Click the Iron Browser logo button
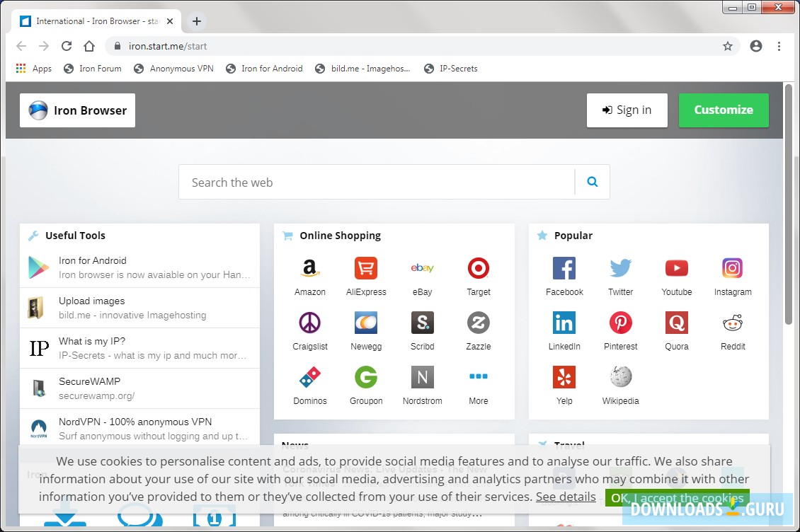Viewport: 800px width, 532px height. (x=78, y=110)
